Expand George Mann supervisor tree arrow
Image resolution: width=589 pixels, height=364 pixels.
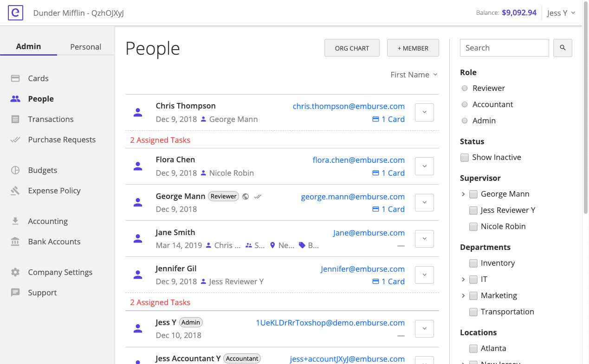463,194
